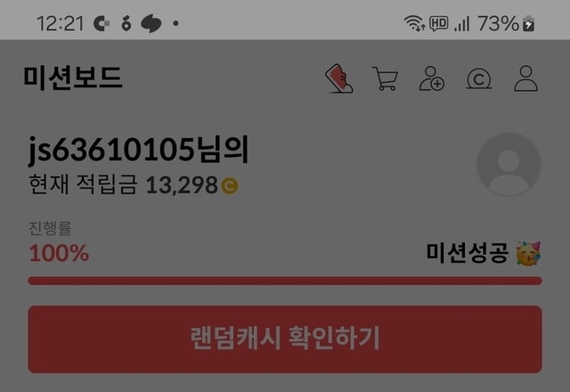The image size is (570, 392).
Task: Tap the js63610105님의 username text
Action: [139, 150]
